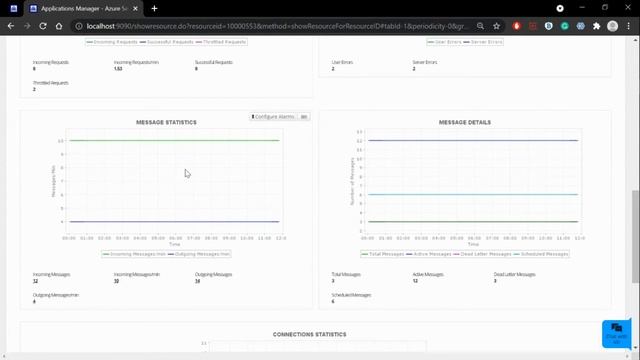
Task: Click the Incoming Messages/min value label
Action: pyautogui.click(x=137, y=274)
